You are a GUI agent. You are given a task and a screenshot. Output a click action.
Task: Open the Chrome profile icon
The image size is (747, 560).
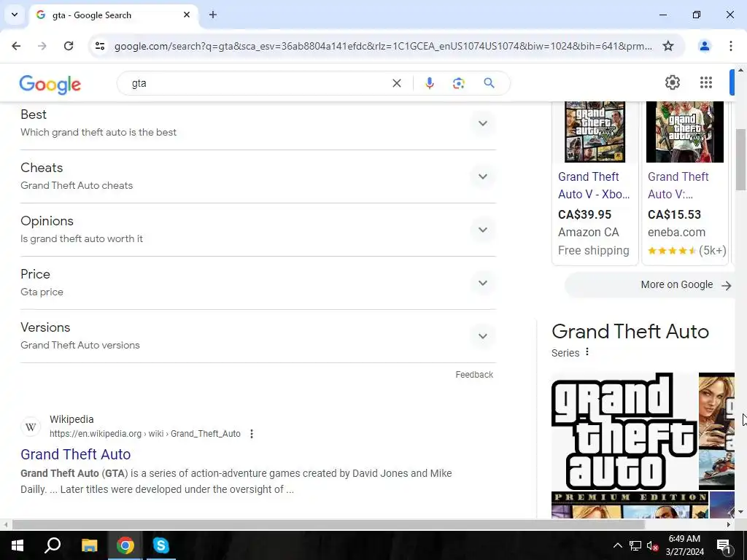point(704,46)
